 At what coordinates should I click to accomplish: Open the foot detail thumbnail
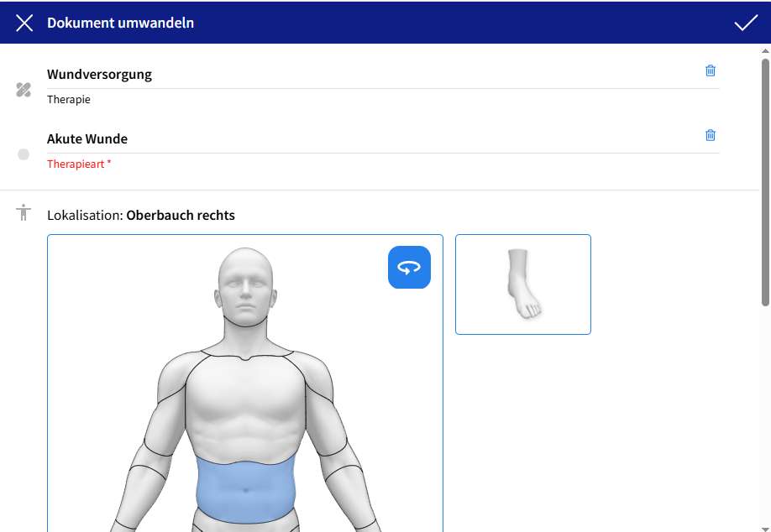point(522,284)
